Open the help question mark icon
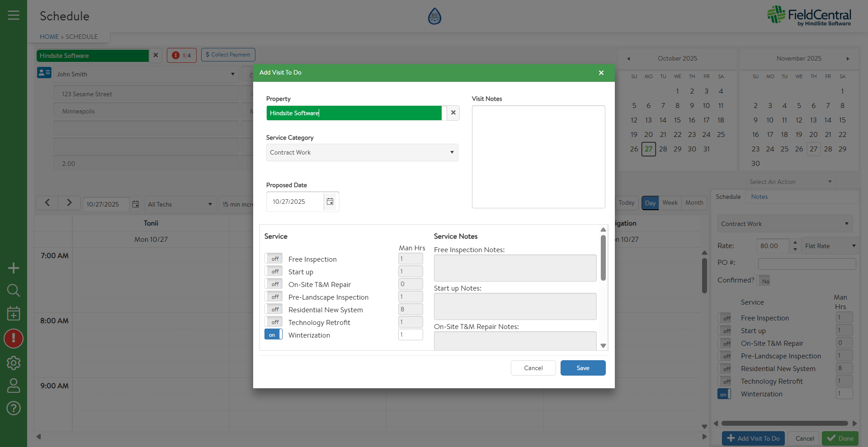Viewport: 868px width, 447px height. coord(14,408)
